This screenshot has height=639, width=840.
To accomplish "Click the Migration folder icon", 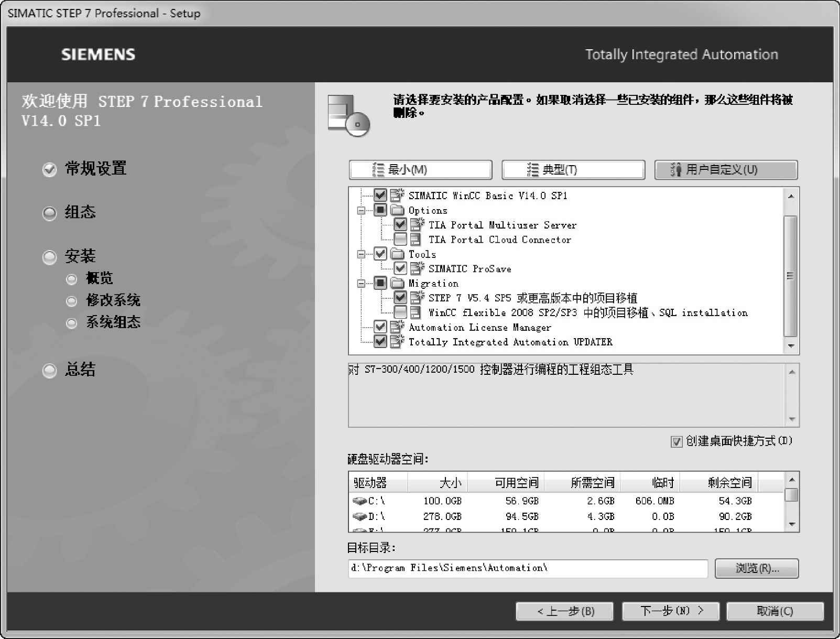I will click(x=398, y=283).
